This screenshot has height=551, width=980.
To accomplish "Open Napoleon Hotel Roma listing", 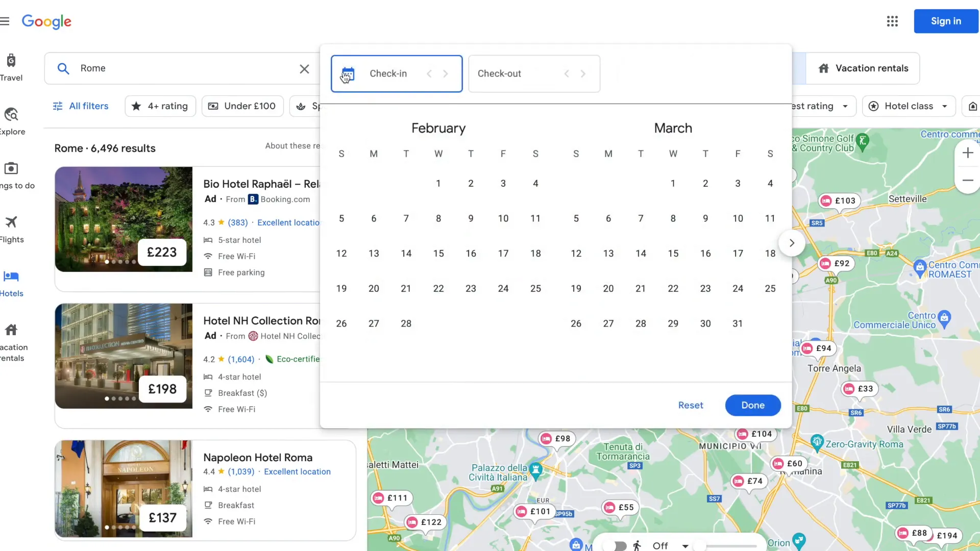I will pyautogui.click(x=258, y=458).
